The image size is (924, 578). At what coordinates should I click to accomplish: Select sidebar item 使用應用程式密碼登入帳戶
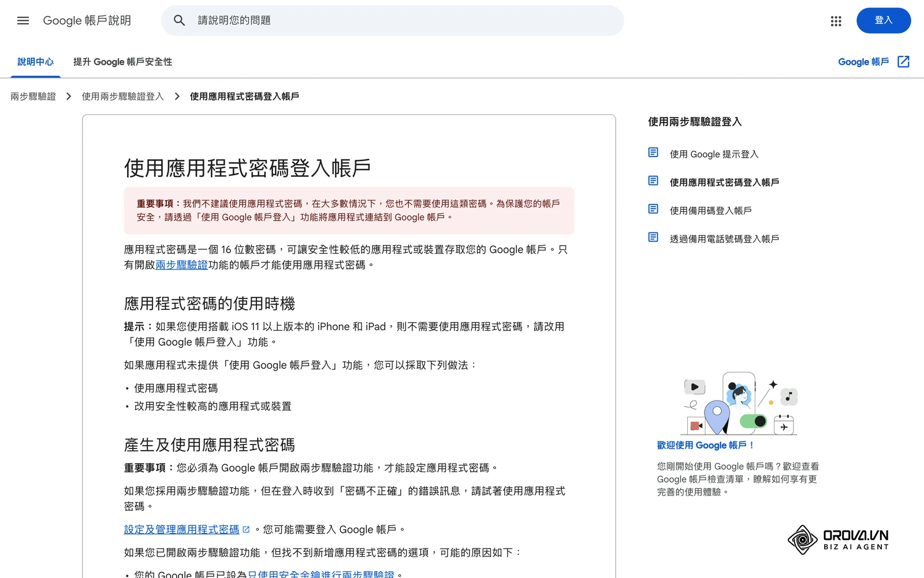(x=724, y=183)
